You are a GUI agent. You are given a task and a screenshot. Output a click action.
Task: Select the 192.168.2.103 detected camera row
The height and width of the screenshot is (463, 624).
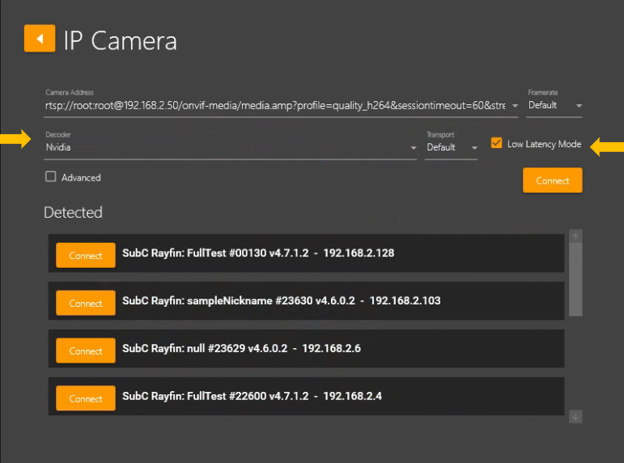[330, 301]
